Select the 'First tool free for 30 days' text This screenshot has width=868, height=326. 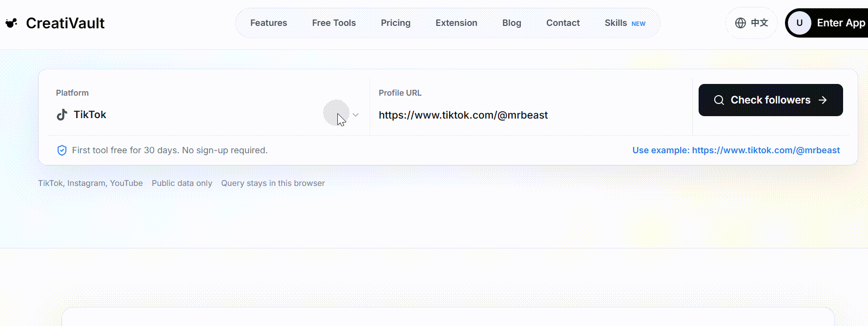[x=170, y=150]
